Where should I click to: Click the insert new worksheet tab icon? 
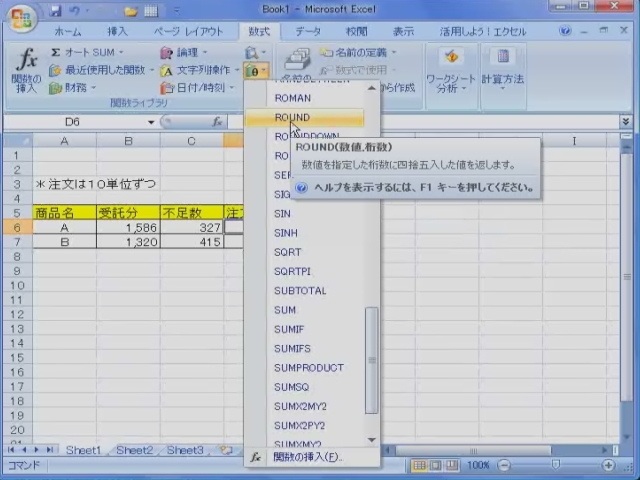[x=225, y=451]
